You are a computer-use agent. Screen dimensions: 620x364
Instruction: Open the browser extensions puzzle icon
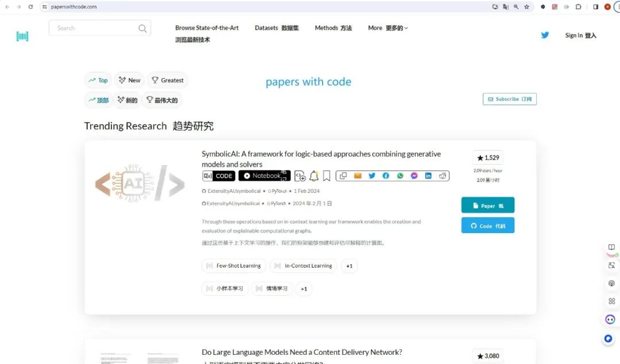coord(579,7)
